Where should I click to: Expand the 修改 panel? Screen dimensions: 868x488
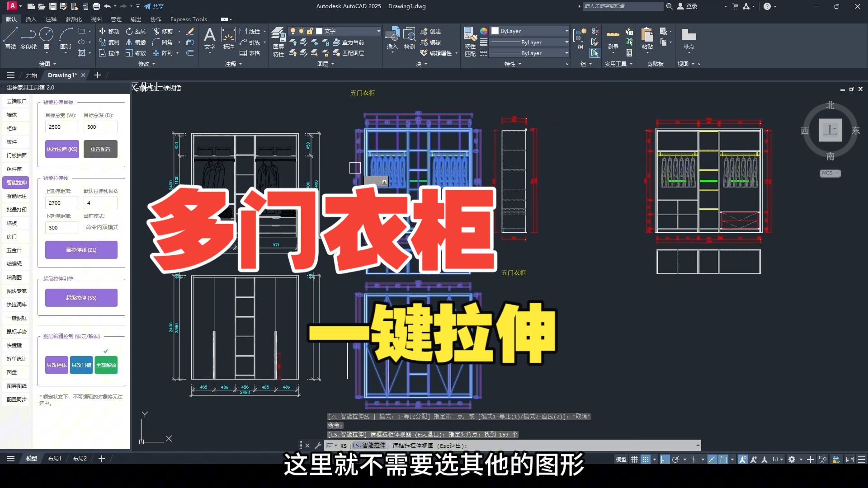[x=146, y=64]
